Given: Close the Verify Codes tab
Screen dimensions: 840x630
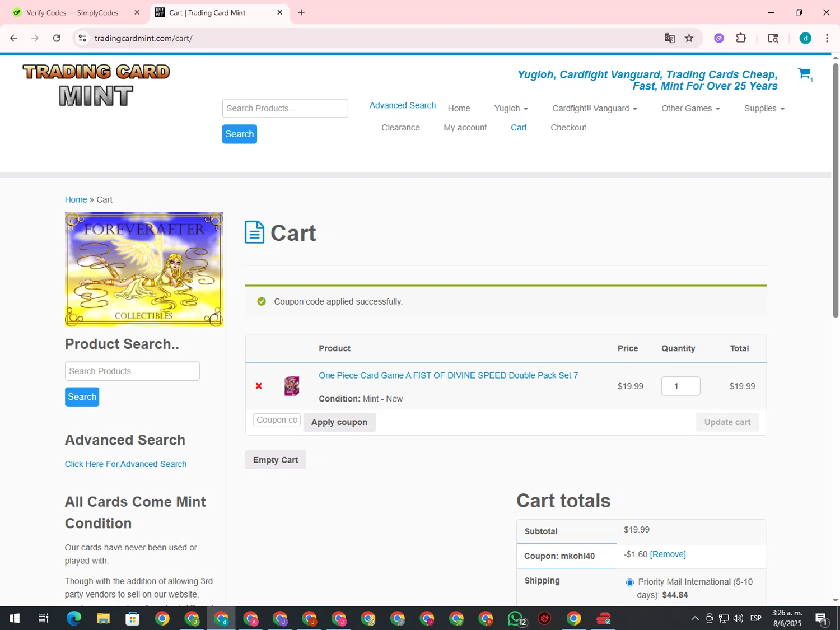Looking at the screenshot, I should (x=137, y=12).
